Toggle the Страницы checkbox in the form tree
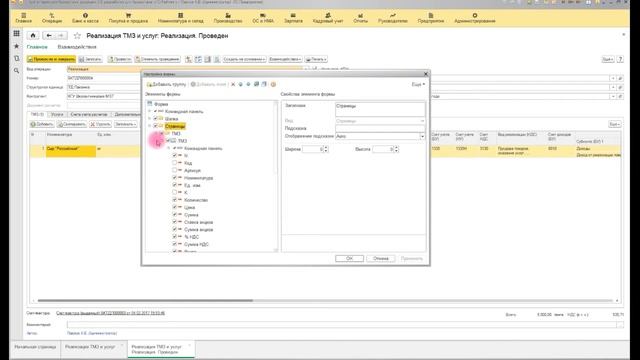The width and height of the screenshot is (640, 360). (x=155, y=126)
